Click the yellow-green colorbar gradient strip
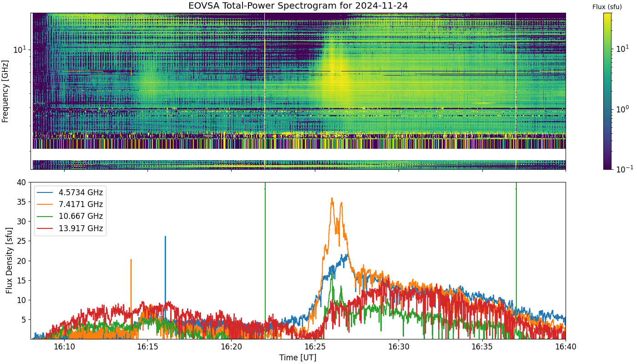Image resolution: width=637 pixels, height=364 pixels. tap(607, 91)
